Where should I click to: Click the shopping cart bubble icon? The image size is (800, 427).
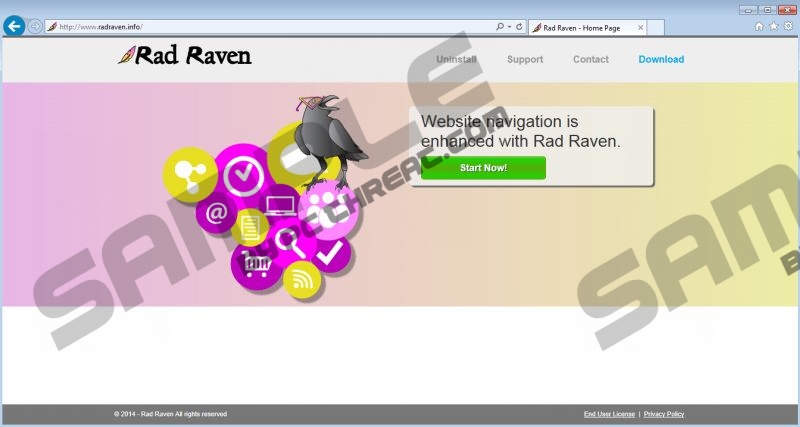tap(258, 263)
